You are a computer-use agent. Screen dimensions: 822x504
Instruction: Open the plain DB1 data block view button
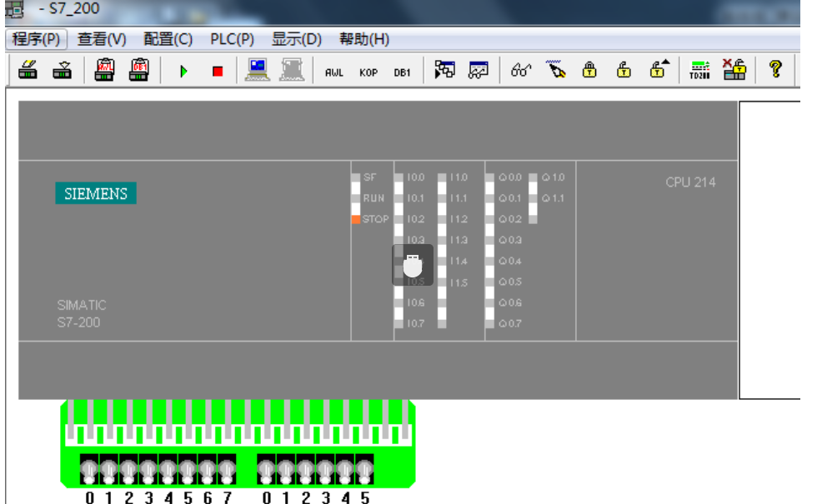pyautogui.click(x=402, y=72)
